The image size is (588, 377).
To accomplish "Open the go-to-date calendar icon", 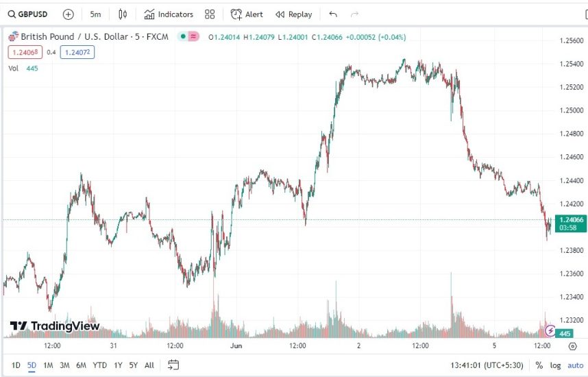I will click(173, 365).
